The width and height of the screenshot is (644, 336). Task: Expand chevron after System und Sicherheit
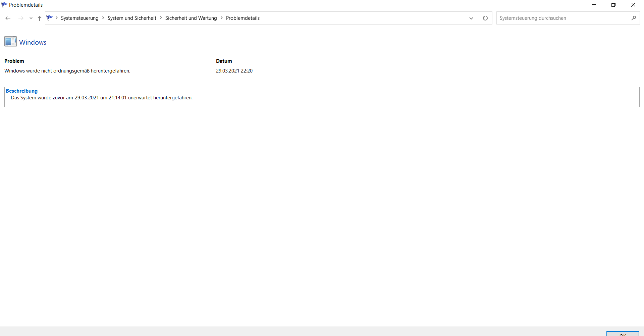coord(161,18)
